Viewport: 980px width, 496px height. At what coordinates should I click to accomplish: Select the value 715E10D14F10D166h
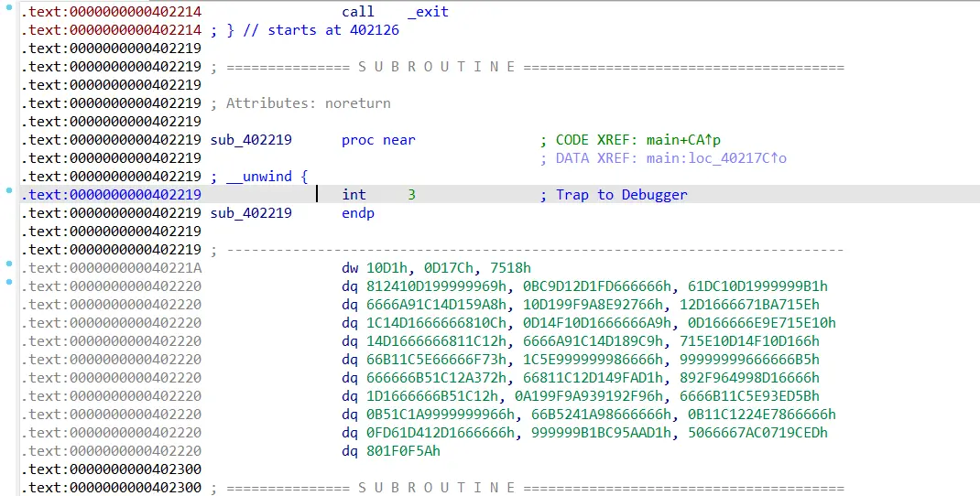(749, 341)
